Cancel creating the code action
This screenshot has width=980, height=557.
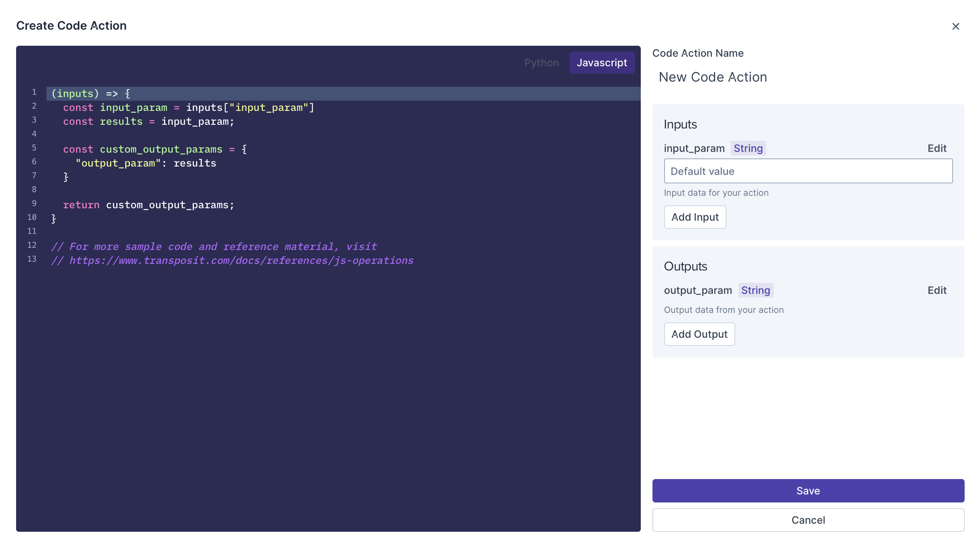pyautogui.click(x=808, y=520)
